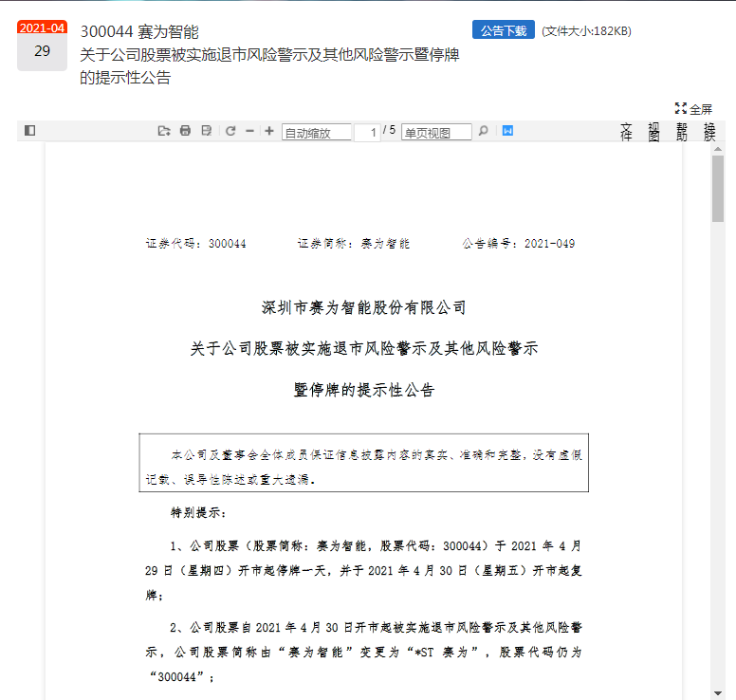Click the 特别提示 text
The height and width of the screenshot is (700, 736).
click(198, 512)
